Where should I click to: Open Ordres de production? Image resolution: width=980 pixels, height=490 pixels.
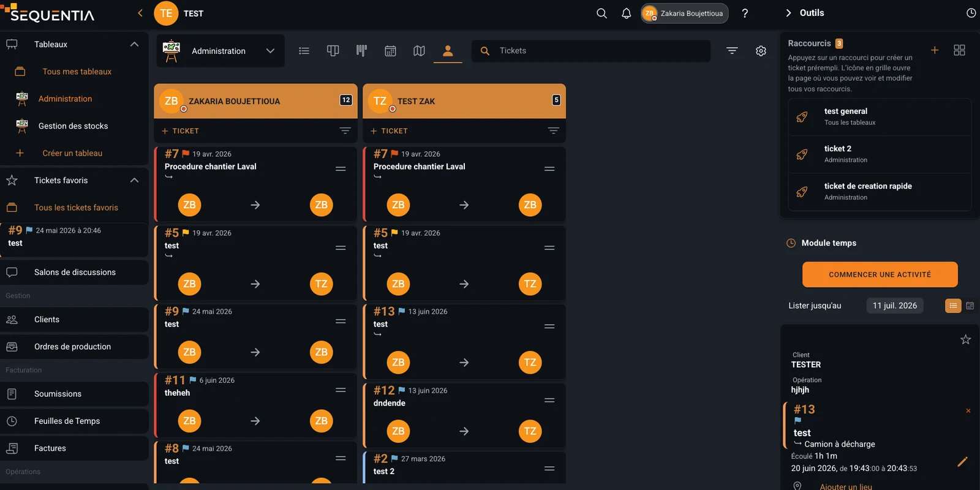[74, 347]
